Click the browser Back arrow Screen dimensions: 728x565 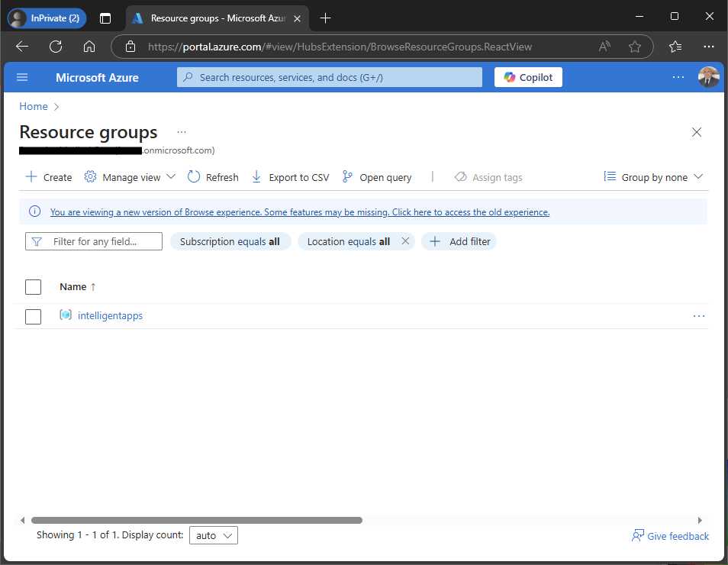[22, 47]
